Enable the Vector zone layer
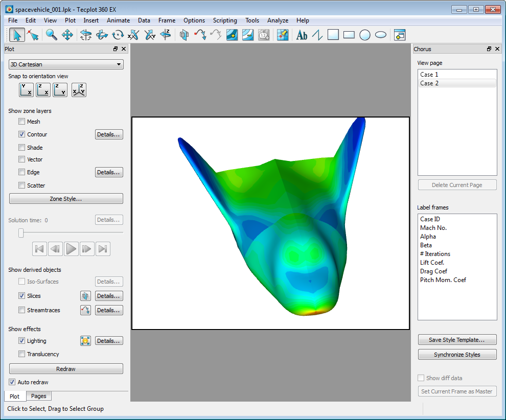This screenshot has width=506, height=420. pos(21,159)
